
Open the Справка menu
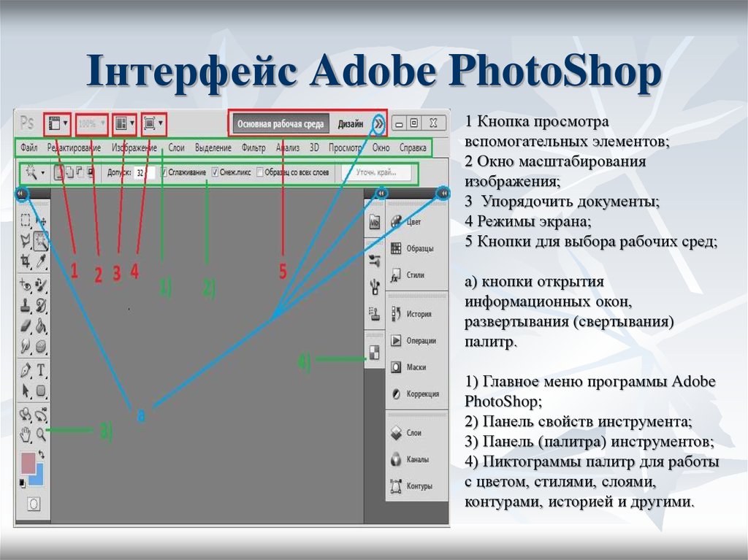click(413, 148)
